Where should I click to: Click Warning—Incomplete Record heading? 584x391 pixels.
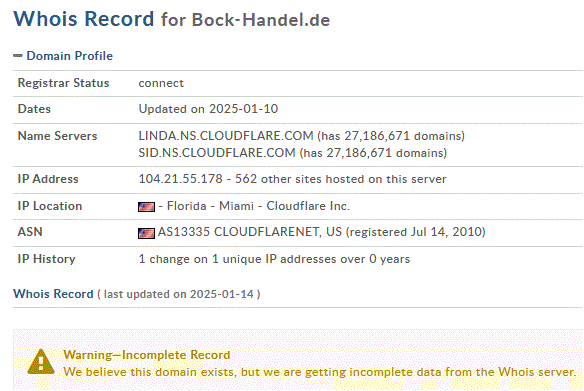click(x=147, y=355)
